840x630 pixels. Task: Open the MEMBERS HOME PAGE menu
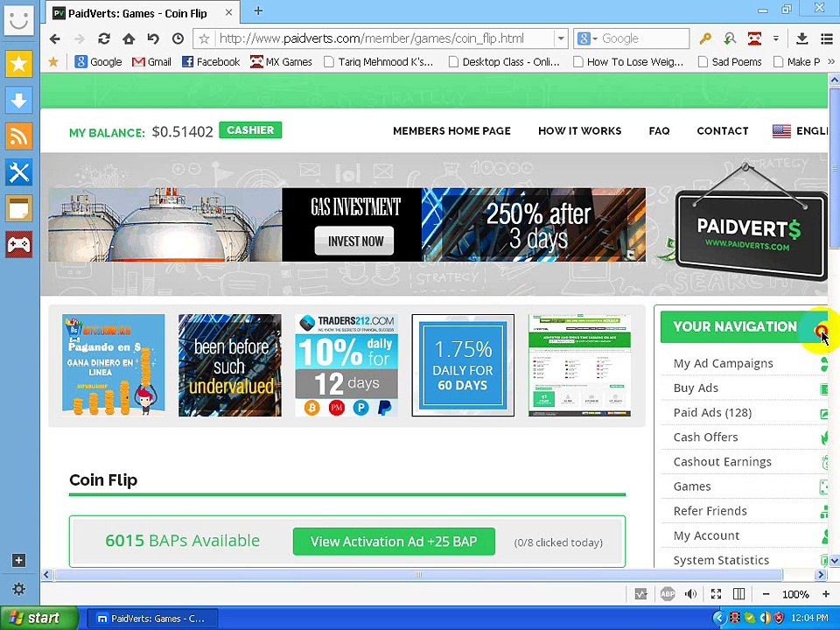pos(451,130)
